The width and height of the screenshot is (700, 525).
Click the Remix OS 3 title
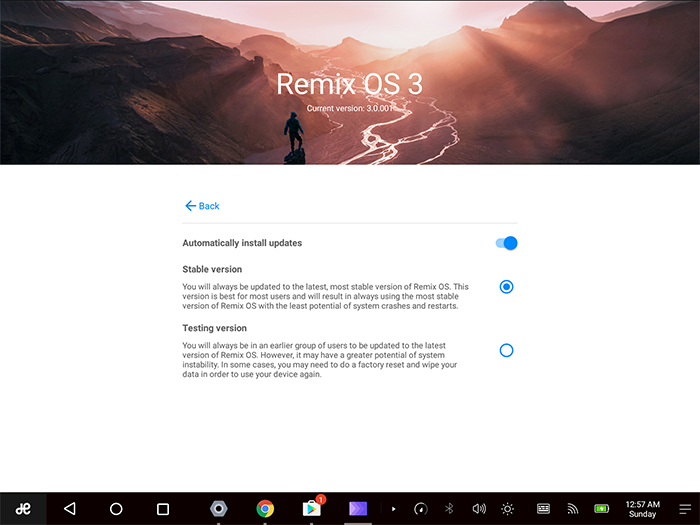tap(350, 84)
